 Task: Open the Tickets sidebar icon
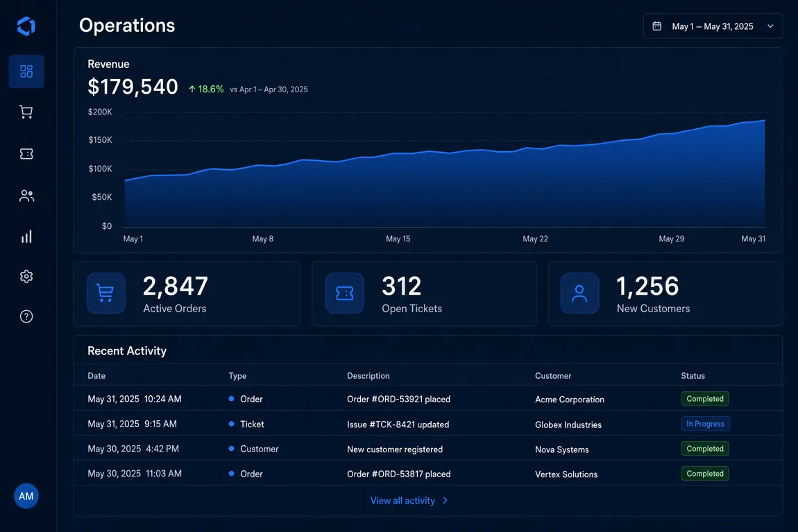coord(26,153)
